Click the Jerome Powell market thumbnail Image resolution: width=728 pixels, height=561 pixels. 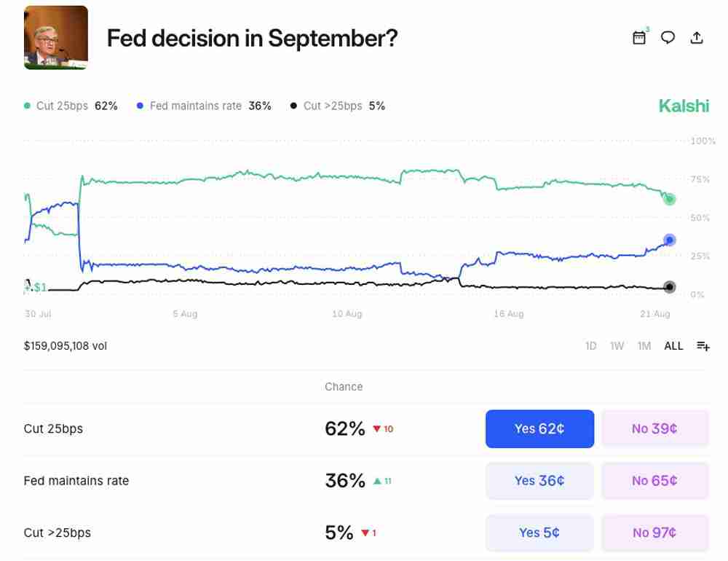(x=55, y=37)
